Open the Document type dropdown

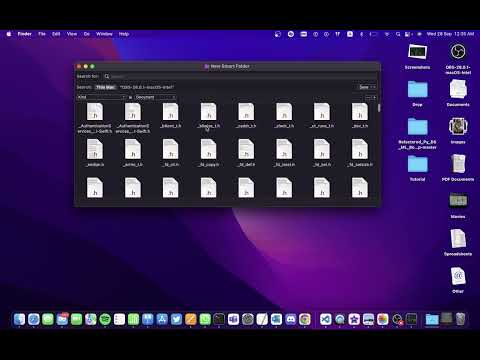tap(155, 97)
